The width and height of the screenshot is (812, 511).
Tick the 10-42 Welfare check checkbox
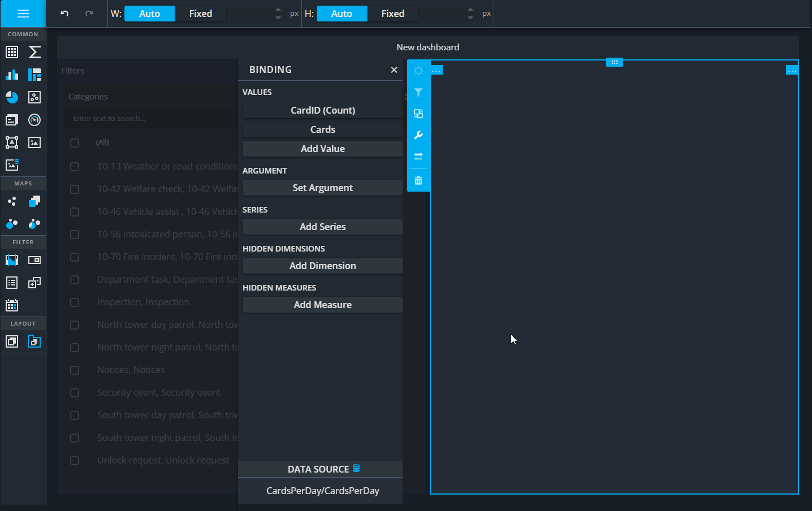75,189
